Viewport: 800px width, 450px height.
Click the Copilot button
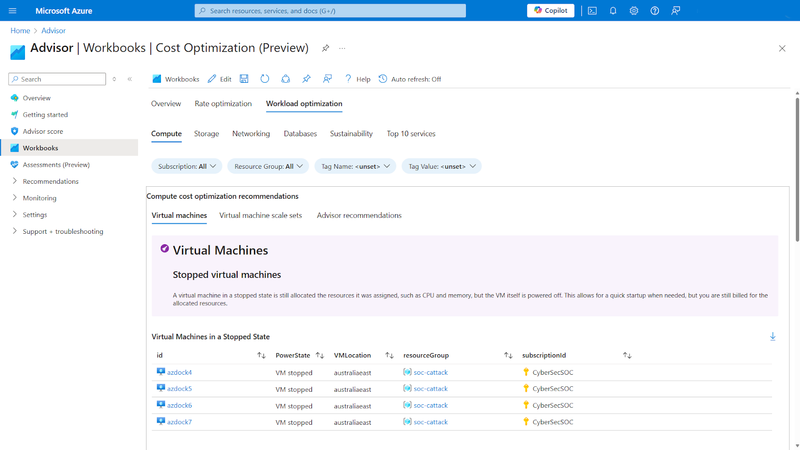tap(551, 10)
